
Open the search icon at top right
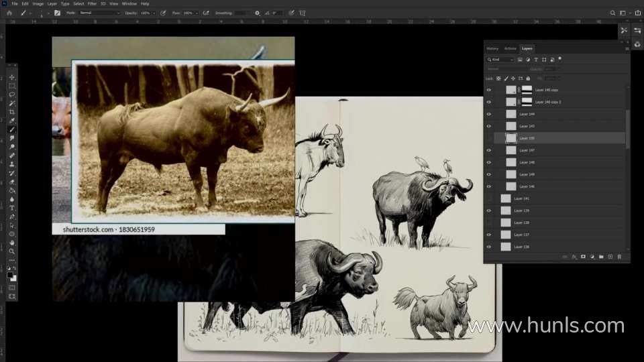click(x=612, y=13)
